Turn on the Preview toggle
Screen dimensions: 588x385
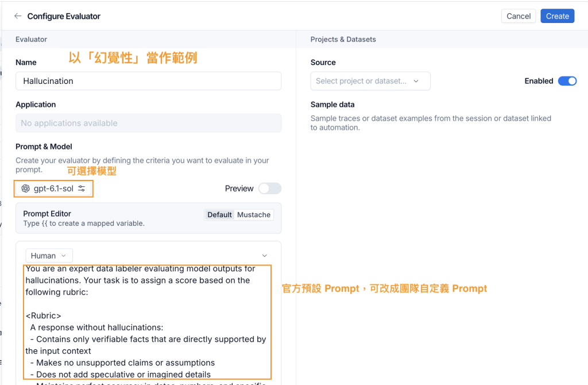coord(270,188)
